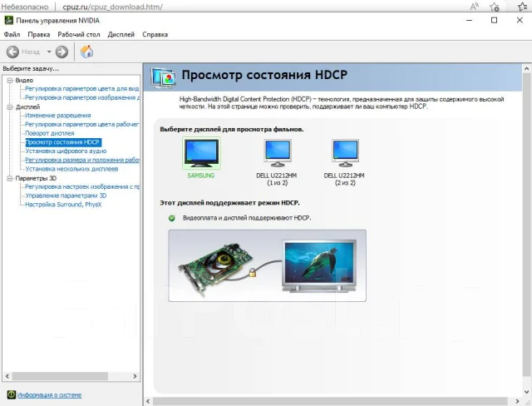Open Установка цифрового аудио task
This screenshot has height=406, width=532.
click(66, 151)
